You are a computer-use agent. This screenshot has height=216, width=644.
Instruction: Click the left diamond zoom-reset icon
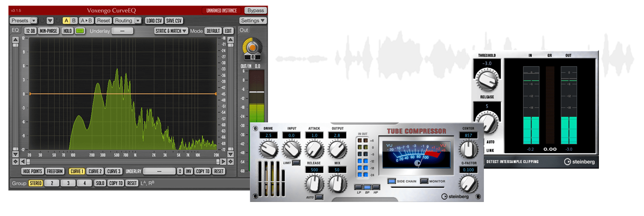15,162
